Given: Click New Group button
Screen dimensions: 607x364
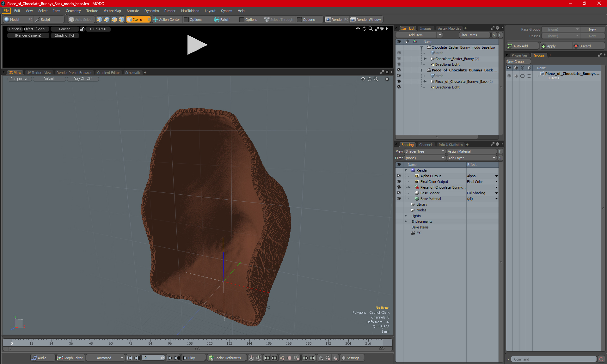Looking at the screenshot, I should pos(518,62).
